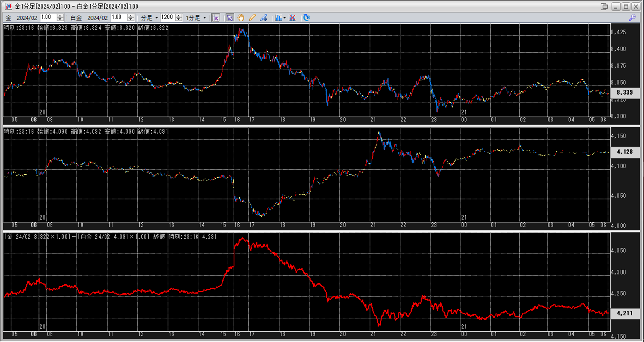This screenshot has height=342, width=644.
Task: Select the pencil draw line tool
Action: coord(252,18)
